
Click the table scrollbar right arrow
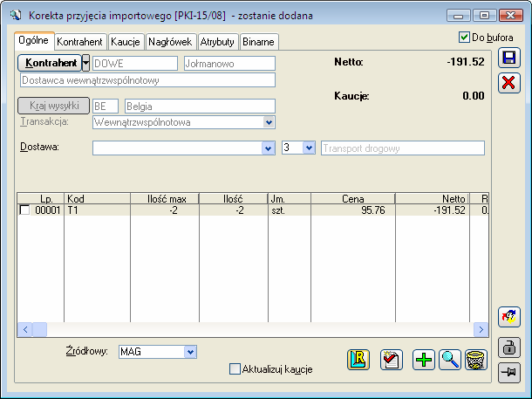coord(481,329)
